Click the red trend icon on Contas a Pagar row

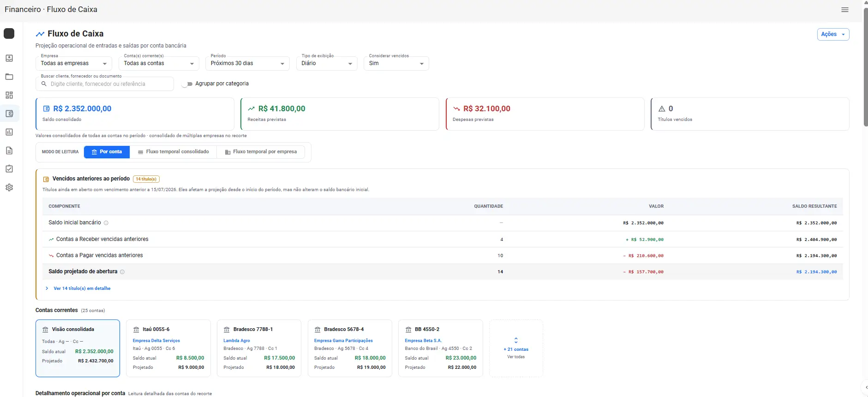[x=51, y=256]
